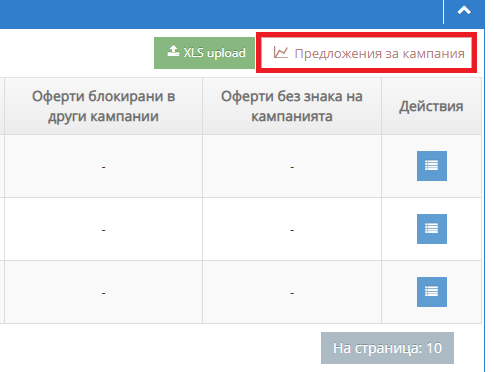Open details list icon in second table row
Screen dimensions: 494x372
(432, 229)
